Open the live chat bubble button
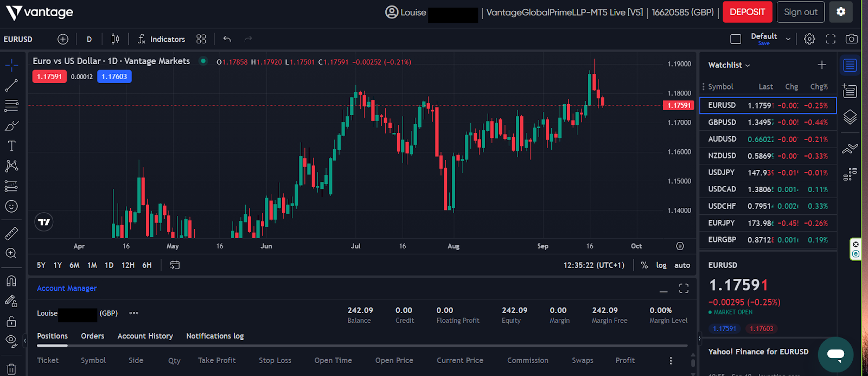This screenshot has width=868, height=376. point(835,355)
